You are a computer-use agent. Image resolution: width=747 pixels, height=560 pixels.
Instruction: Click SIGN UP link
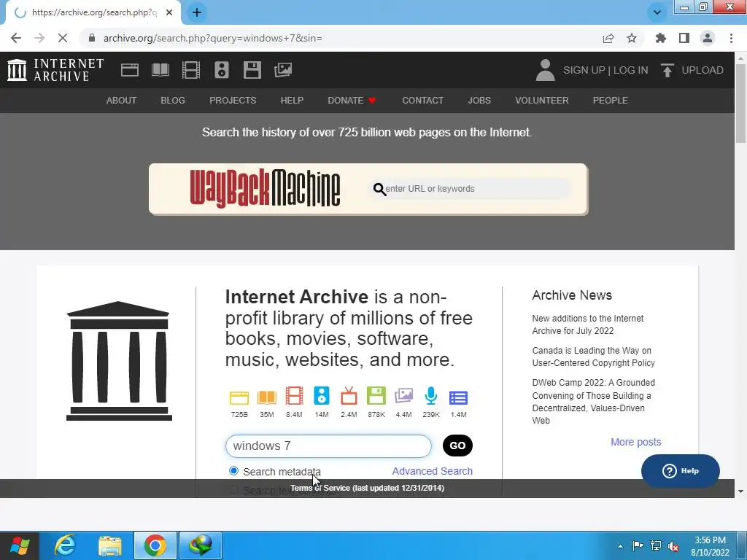click(x=584, y=70)
